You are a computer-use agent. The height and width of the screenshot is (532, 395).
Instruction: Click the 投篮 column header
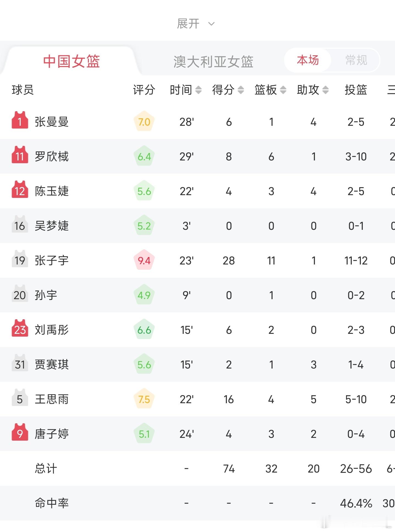coord(356,90)
